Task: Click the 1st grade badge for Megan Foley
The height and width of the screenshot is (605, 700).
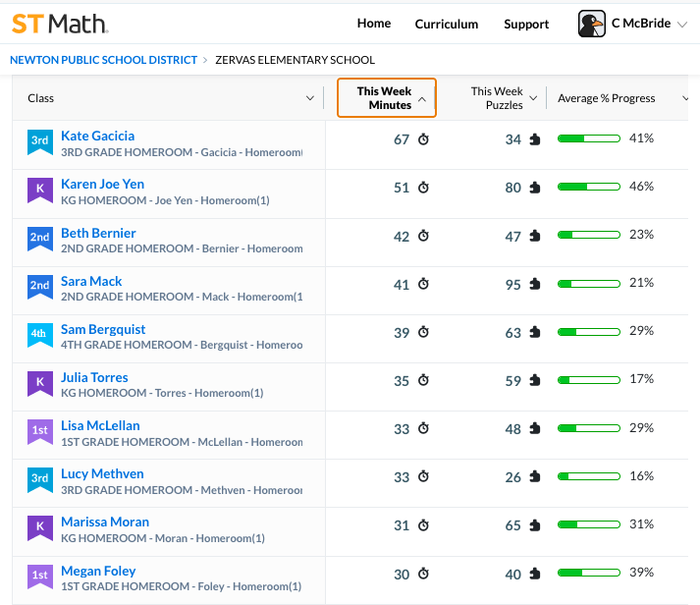Action: point(40,577)
